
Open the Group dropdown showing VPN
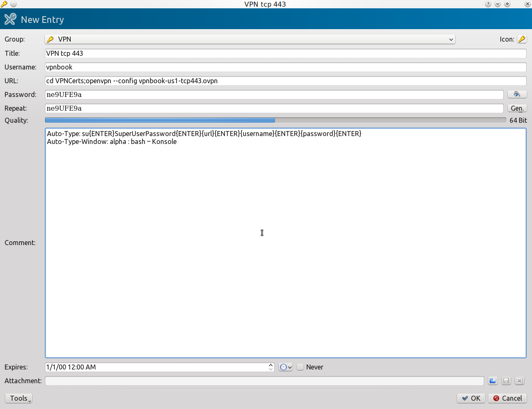click(x=250, y=39)
